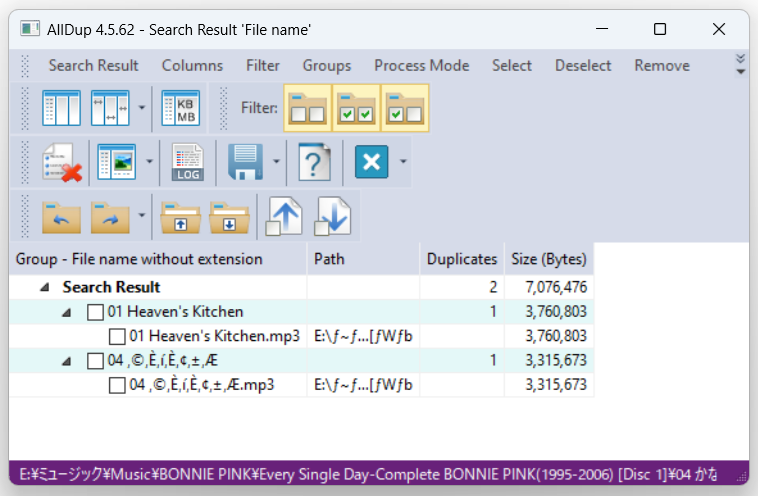Image resolution: width=758 pixels, height=496 pixels.
Task: Open the Search Result menu
Action: pos(93,65)
